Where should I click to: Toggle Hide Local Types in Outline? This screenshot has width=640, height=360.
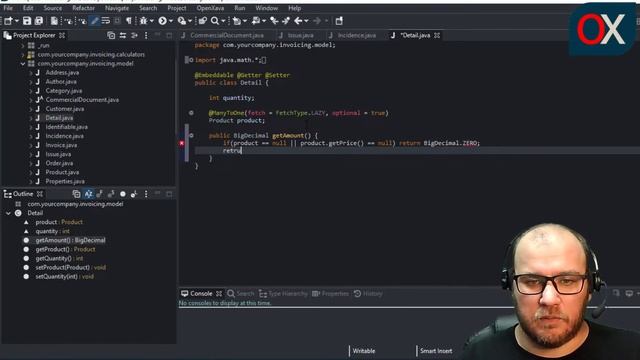click(x=134, y=194)
